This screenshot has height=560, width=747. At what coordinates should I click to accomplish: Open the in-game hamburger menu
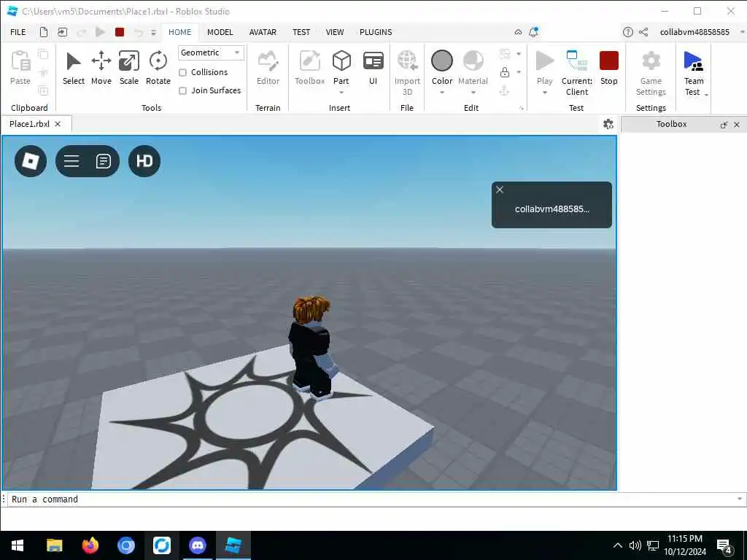[71, 161]
